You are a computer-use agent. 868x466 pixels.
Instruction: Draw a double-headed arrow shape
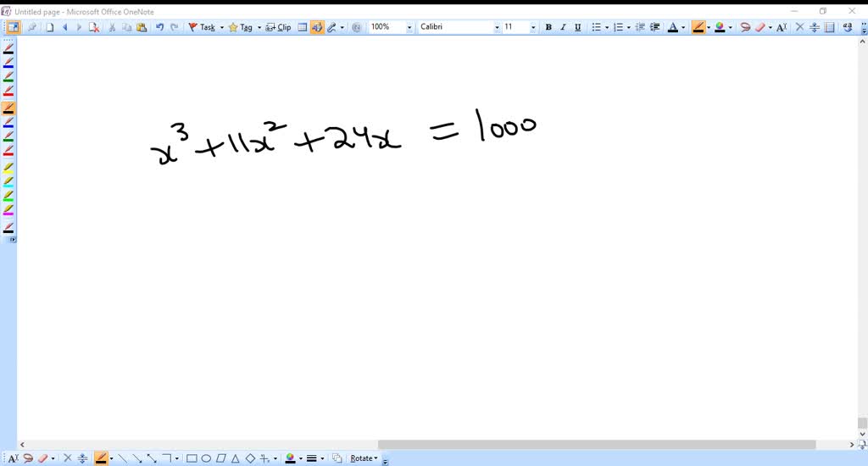pyautogui.click(x=152, y=458)
